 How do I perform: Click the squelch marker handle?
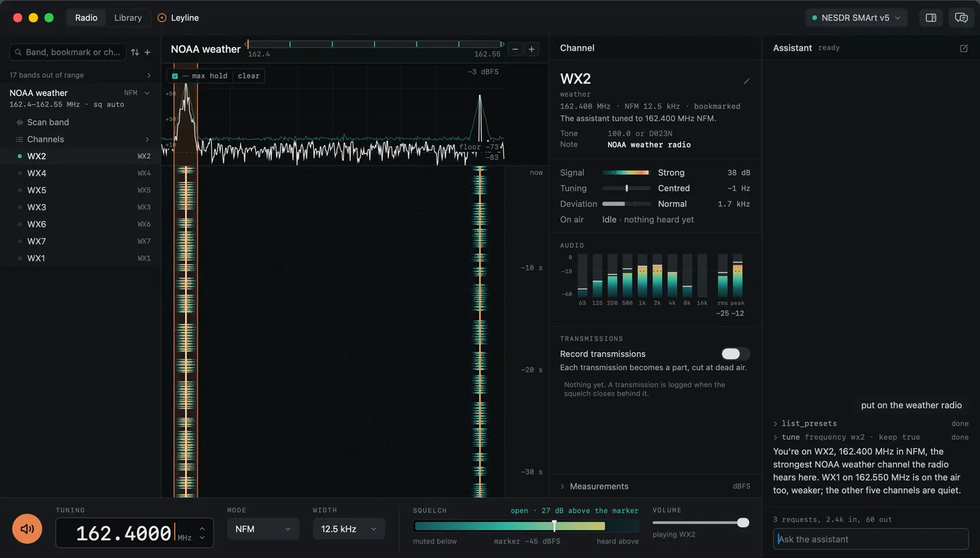554,526
